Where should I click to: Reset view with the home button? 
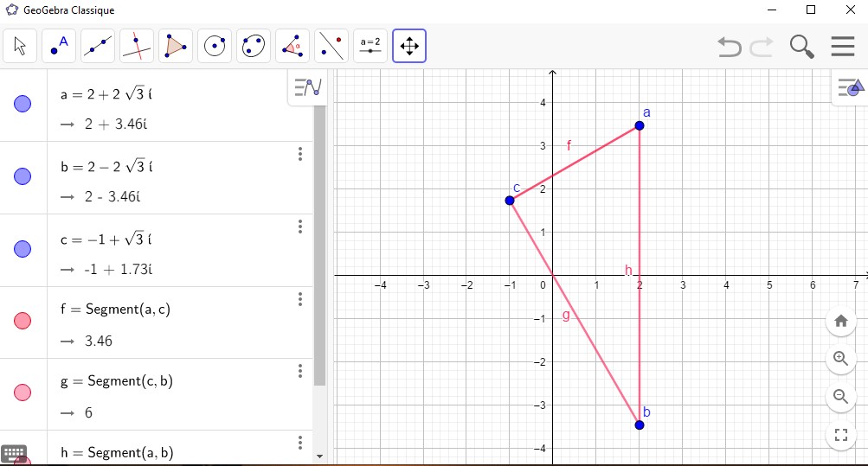841,321
